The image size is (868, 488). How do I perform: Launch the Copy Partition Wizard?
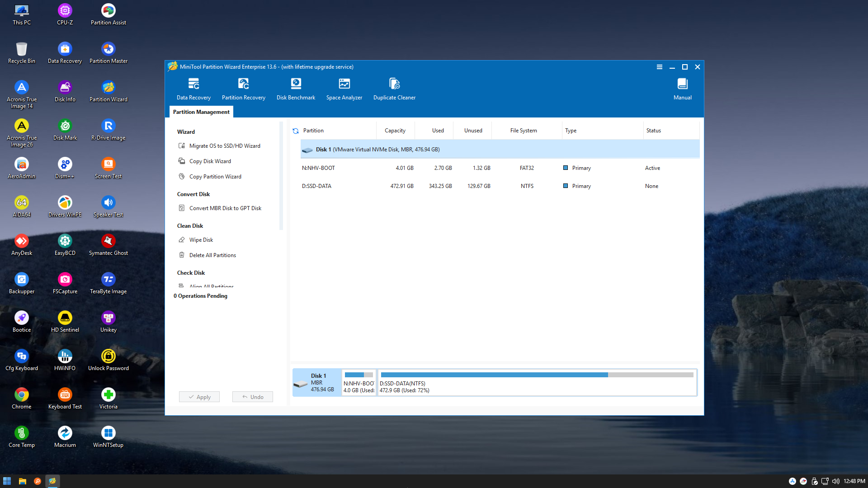pyautogui.click(x=210, y=177)
